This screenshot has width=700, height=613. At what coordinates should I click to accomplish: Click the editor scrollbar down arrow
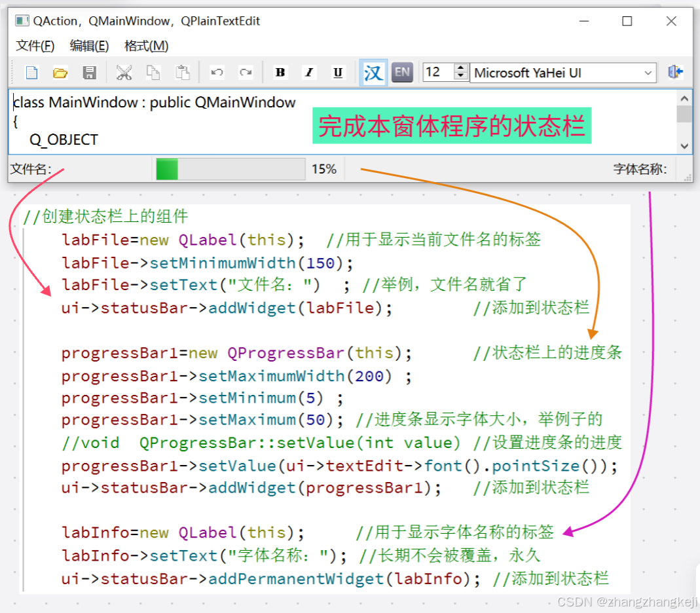tap(684, 146)
